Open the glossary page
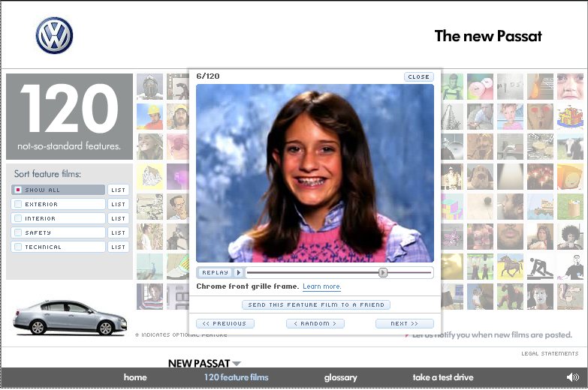Image resolution: width=588 pixels, height=390 pixels. click(340, 377)
